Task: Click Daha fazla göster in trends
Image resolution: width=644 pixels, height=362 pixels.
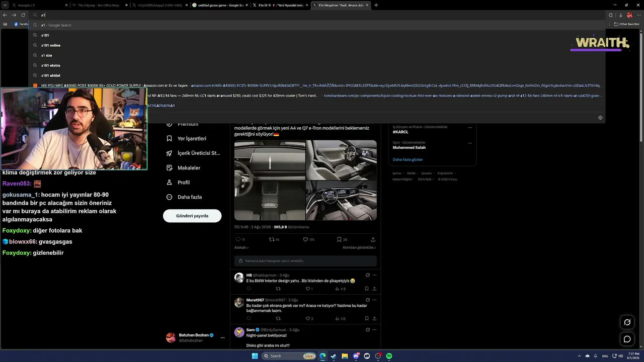Action: click(408, 159)
